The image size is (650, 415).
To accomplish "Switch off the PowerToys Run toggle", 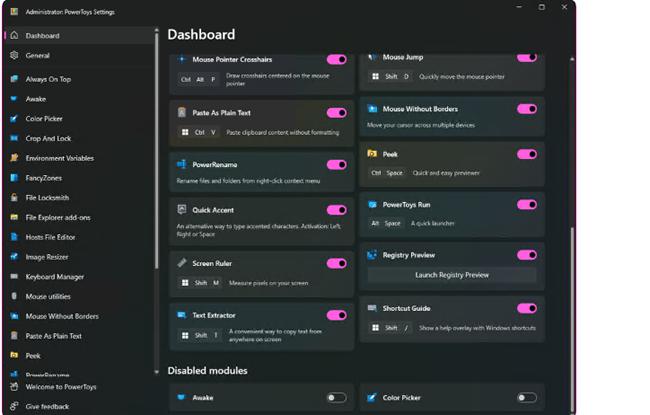I will pyautogui.click(x=526, y=204).
